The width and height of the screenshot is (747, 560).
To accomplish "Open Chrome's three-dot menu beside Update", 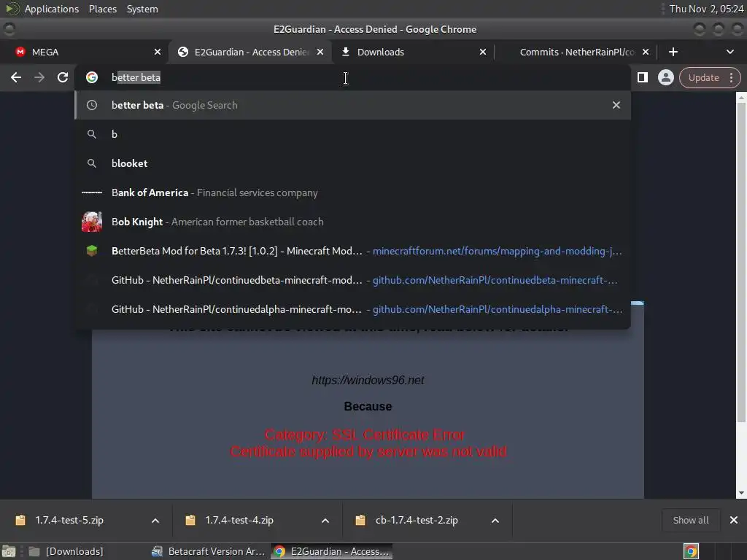I will click(731, 77).
